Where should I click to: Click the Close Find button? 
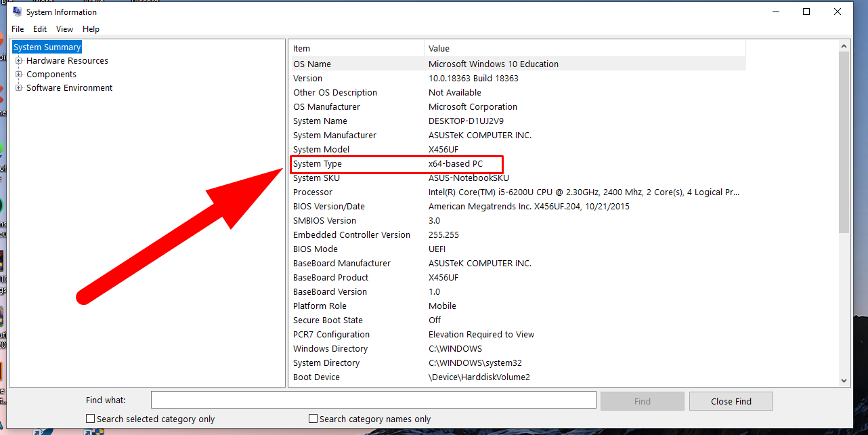(731, 401)
